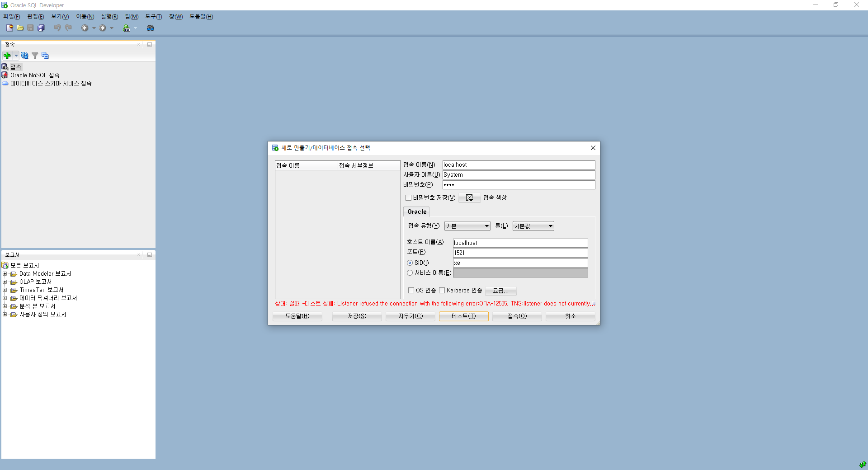Click the binoculars Find DB Object icon
This screenshot has height=470, width=868.
[151, 28]
